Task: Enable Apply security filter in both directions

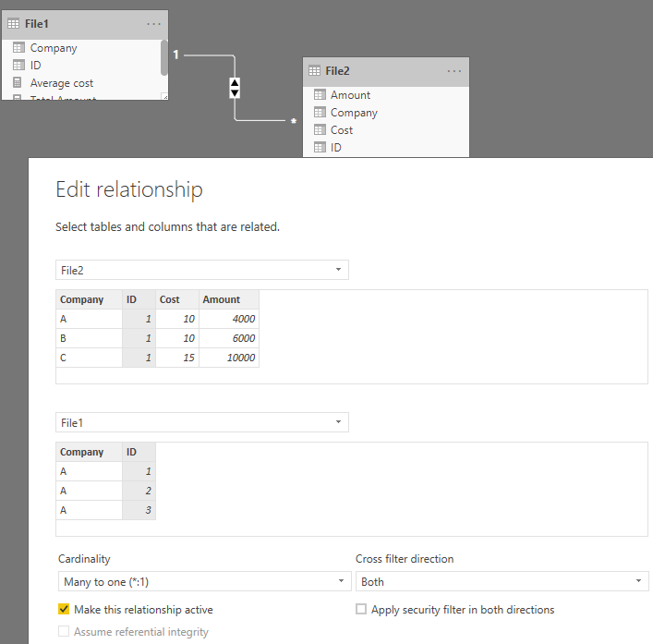Action: coord(361,609)
